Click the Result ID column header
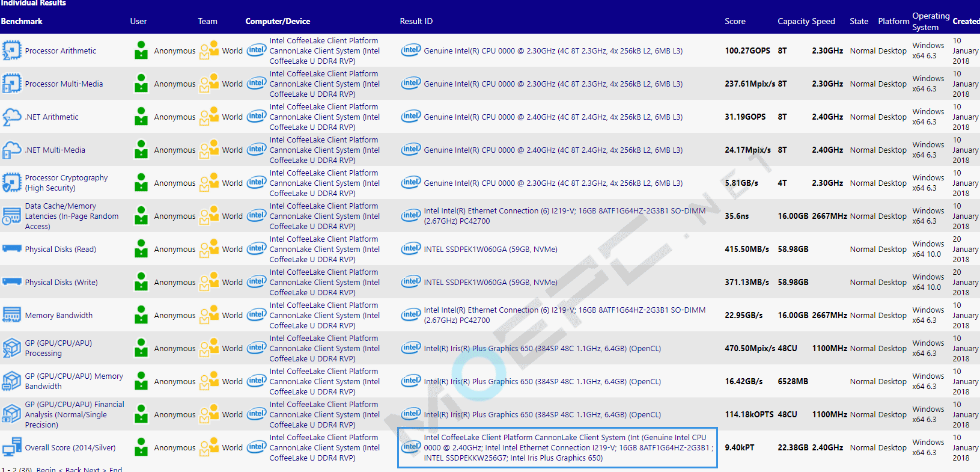 click(x=416, y=21)
